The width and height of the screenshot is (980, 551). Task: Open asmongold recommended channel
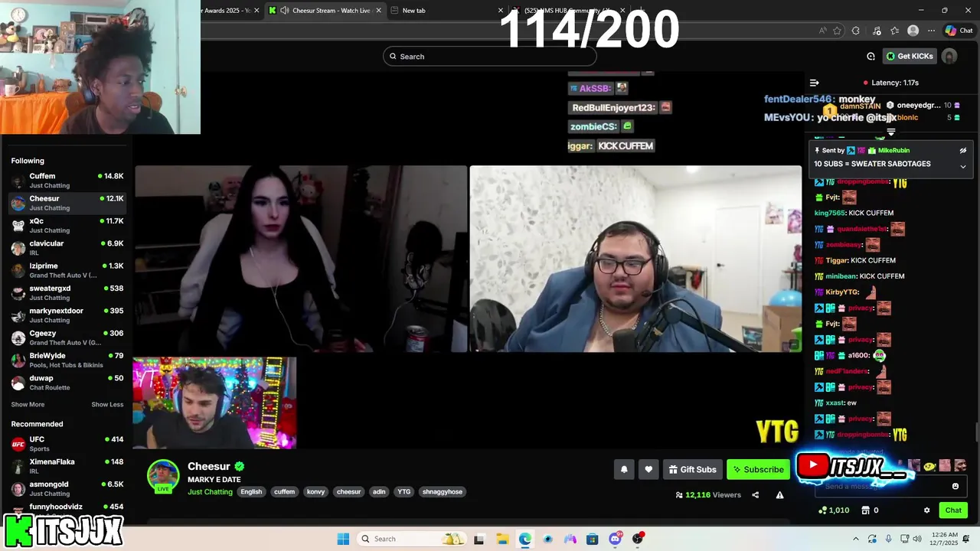tap(67, 488)
